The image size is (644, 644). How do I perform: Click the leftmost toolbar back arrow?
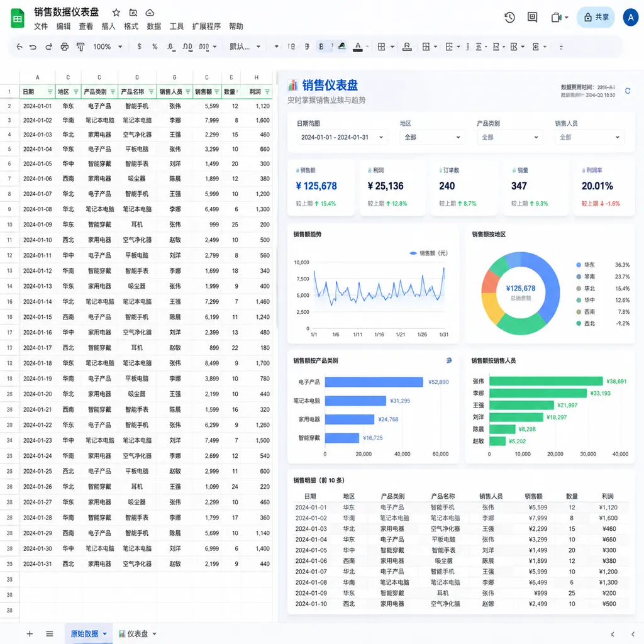point(19,47)
